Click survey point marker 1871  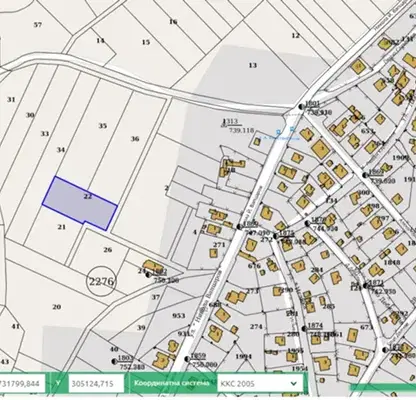(x=365, y=286)
